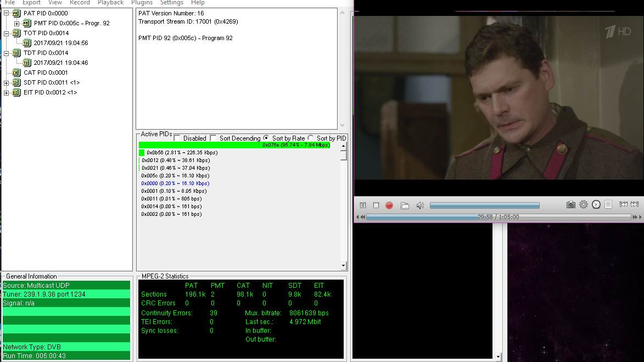Seek in the 29:58 / 1:05:00 progress bar
644x362 pixels.
[x=498, y=217]
